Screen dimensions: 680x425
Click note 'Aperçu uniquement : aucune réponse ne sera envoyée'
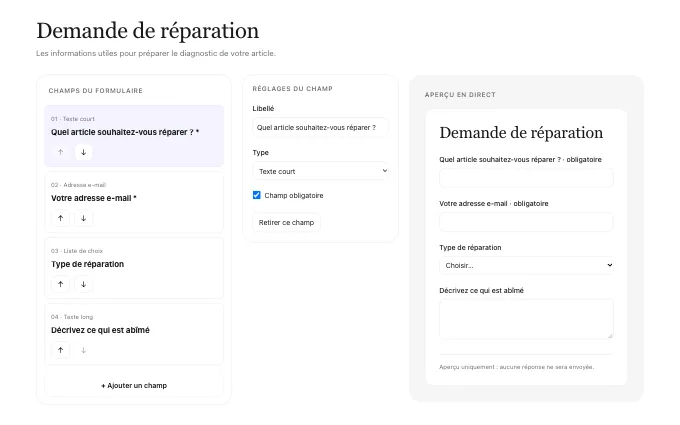(x=517, y=367)
